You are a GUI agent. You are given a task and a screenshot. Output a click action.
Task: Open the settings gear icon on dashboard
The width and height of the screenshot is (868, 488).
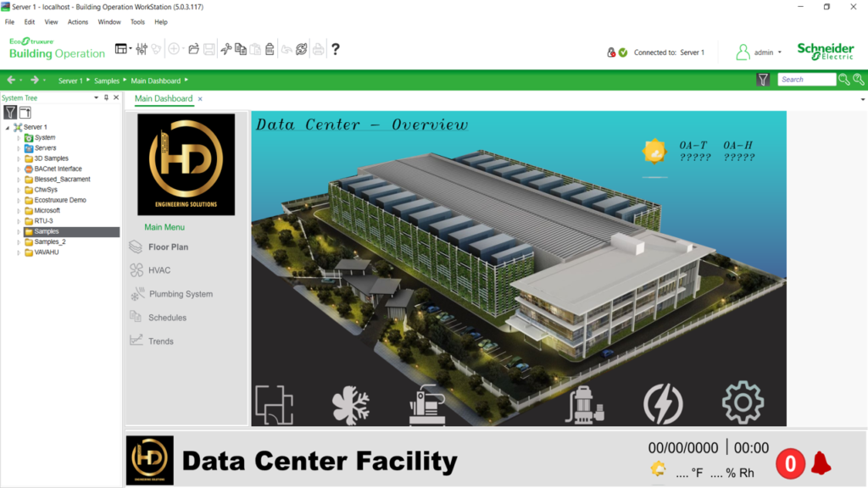(x=743, y=403)
